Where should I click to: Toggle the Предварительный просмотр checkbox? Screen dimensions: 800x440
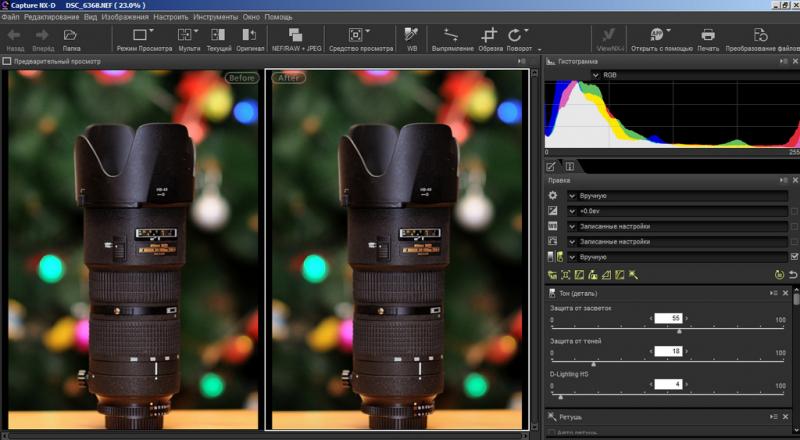(7, 61)
